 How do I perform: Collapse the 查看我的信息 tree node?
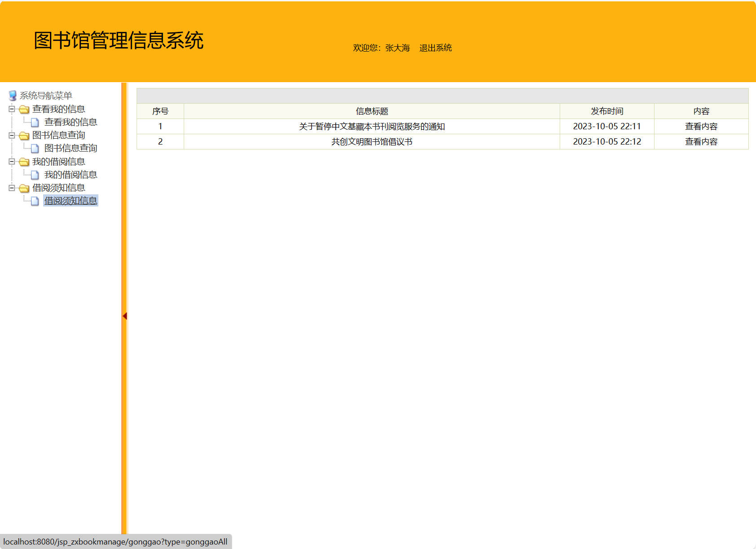coord(12,109)
